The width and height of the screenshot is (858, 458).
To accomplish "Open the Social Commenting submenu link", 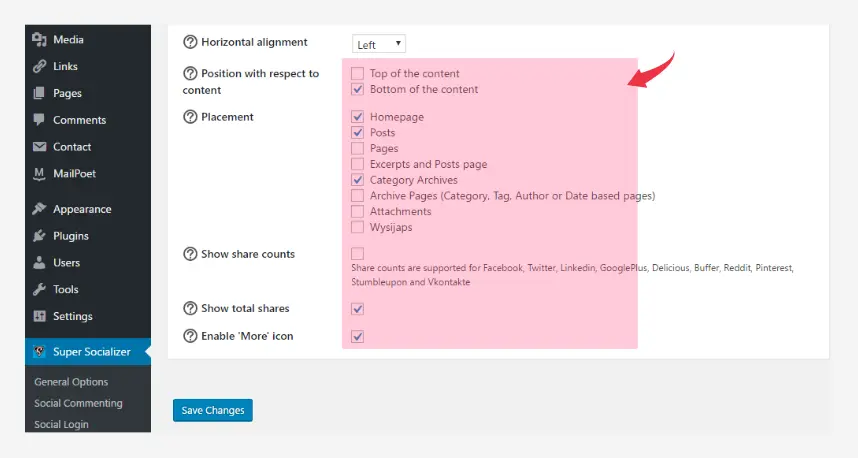I will point(78,403).
